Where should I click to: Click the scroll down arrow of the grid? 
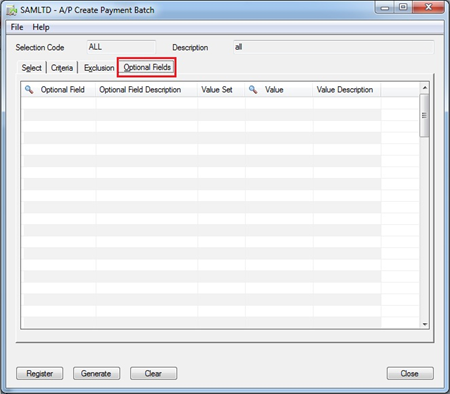tap(424, 324)
